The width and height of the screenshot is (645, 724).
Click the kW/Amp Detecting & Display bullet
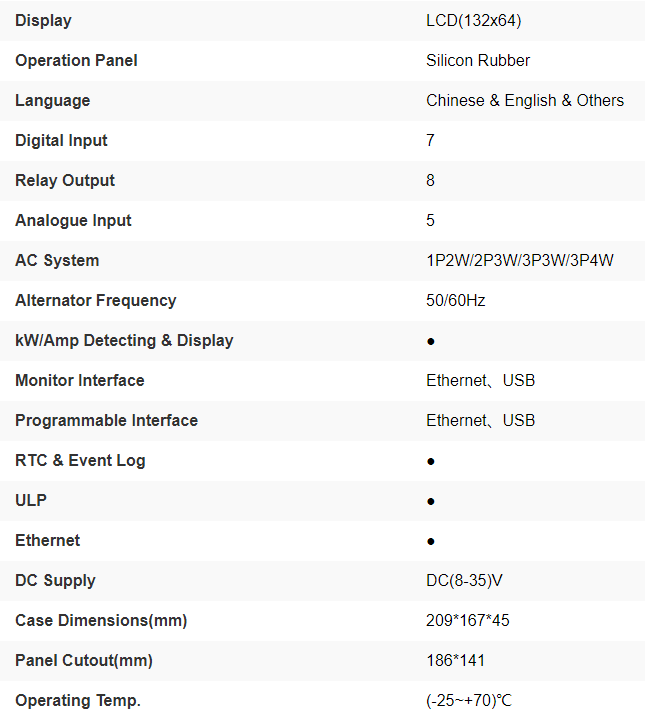[x=431, y=341]
